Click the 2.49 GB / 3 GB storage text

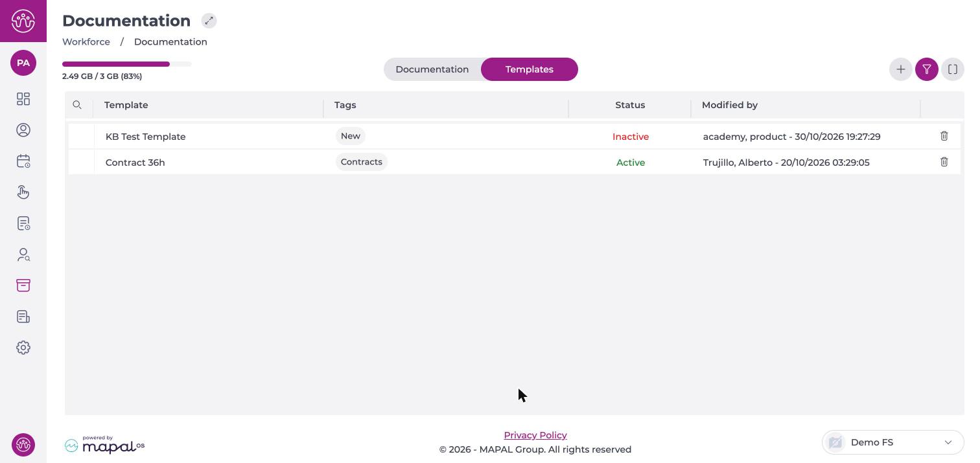coord(102,76)
